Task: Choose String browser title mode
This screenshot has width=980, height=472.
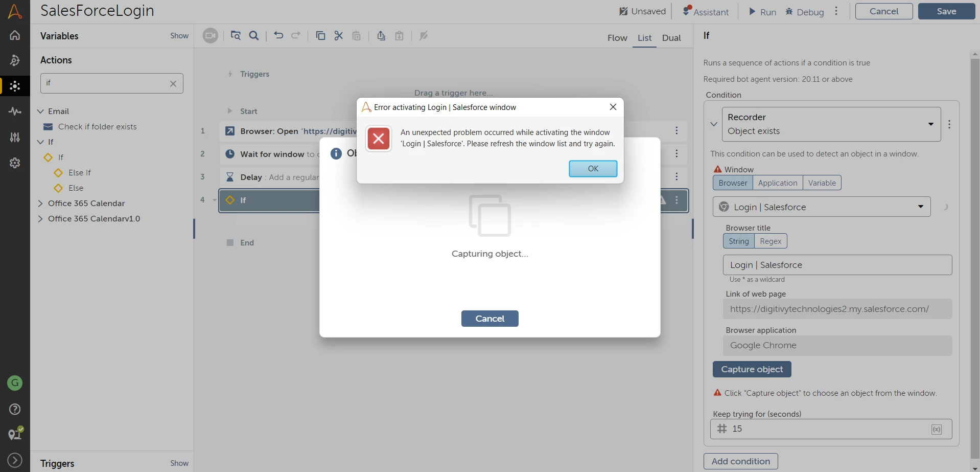Action: pos(739,241)
